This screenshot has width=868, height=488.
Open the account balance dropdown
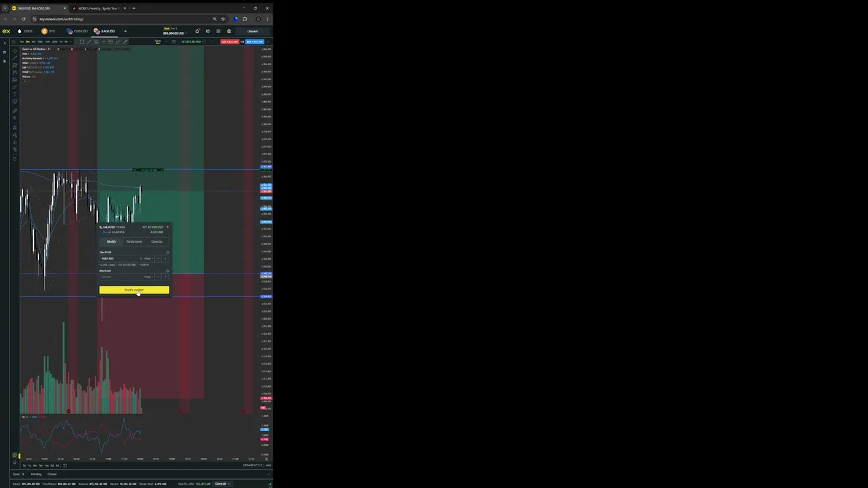(175, 32)
